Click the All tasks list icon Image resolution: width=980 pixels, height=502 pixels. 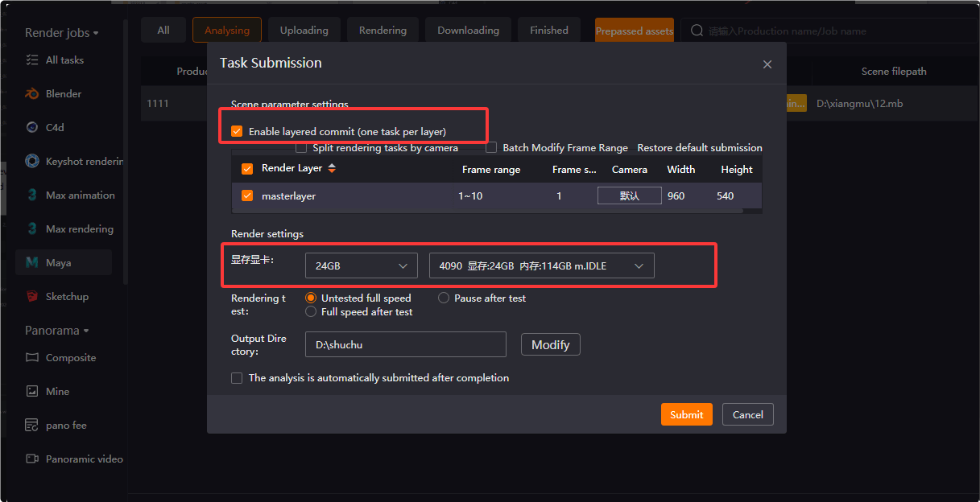(x=31, y=60)
